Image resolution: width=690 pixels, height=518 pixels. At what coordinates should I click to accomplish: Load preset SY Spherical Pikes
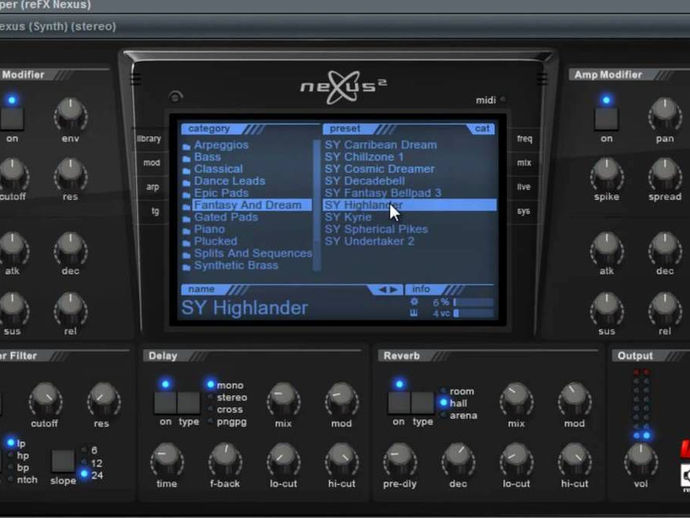pos(376,229)
